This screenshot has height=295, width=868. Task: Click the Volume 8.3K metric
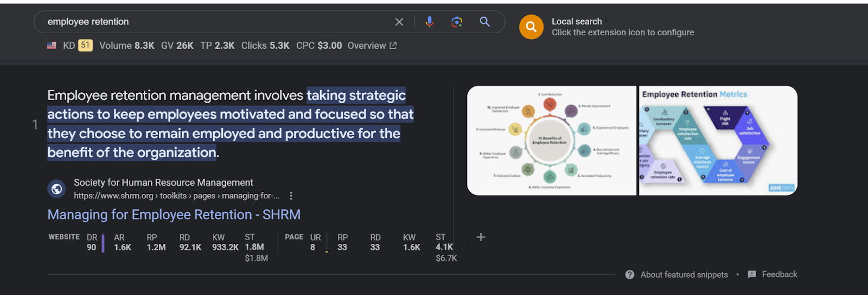pyautogui.click(x=127, y=46)
